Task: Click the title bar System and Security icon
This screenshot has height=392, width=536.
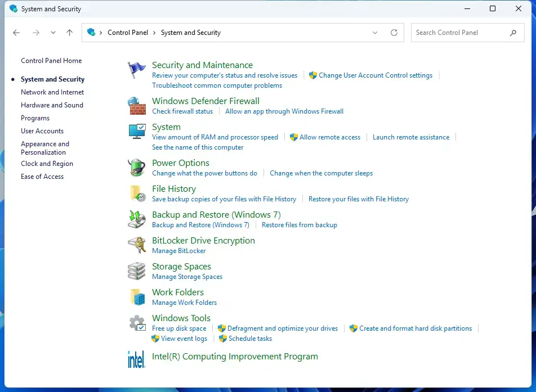Action: click(14, 8)
